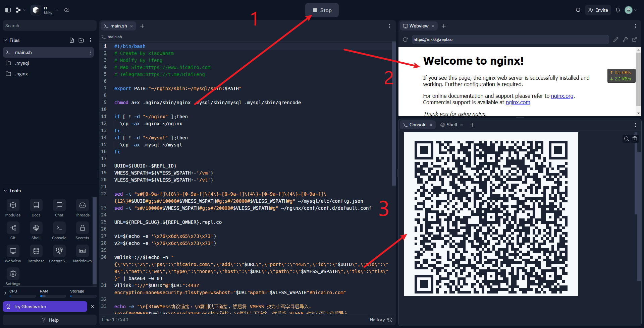Open the Git tool
The width and height of the screenshot is (644, 328).
point(13,228)
